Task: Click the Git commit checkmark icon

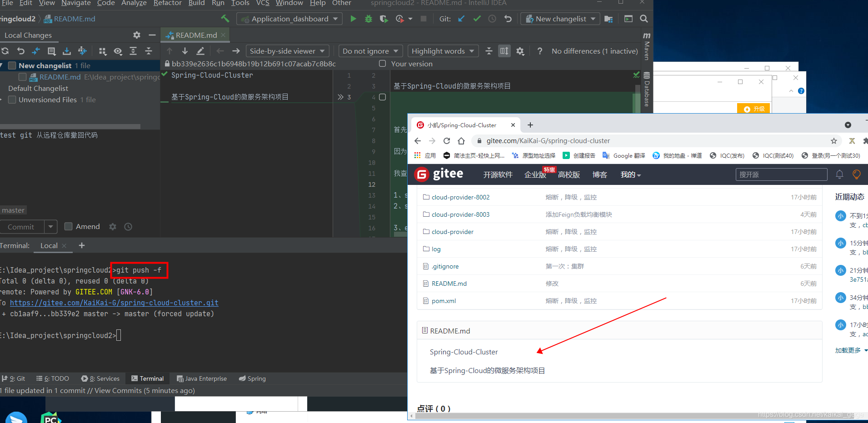Action: coord(477,19)
